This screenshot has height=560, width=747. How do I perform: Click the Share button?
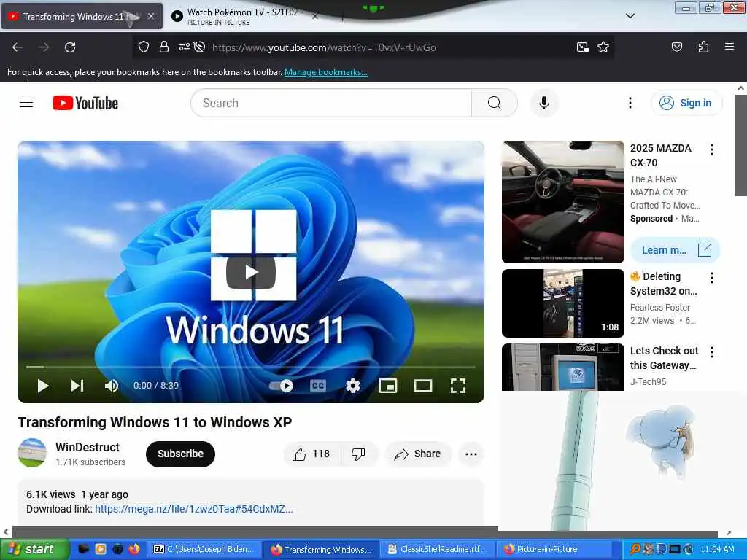(418, 454)
